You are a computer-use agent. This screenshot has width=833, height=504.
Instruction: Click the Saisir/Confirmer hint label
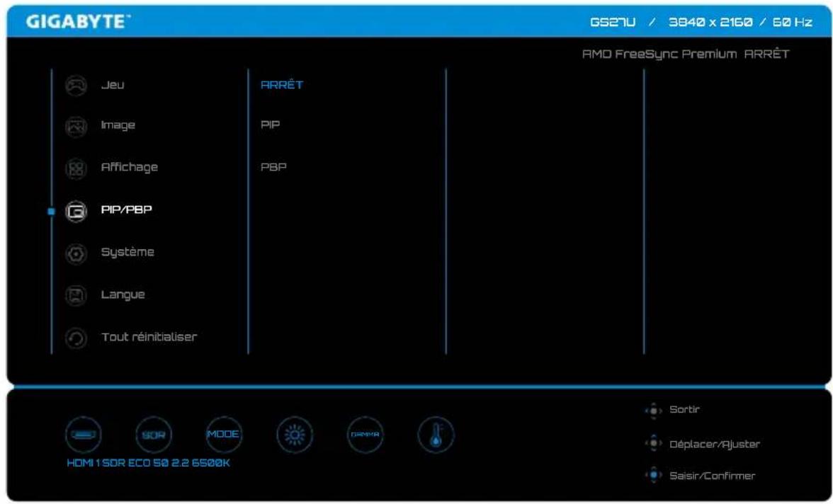(713, 476)
